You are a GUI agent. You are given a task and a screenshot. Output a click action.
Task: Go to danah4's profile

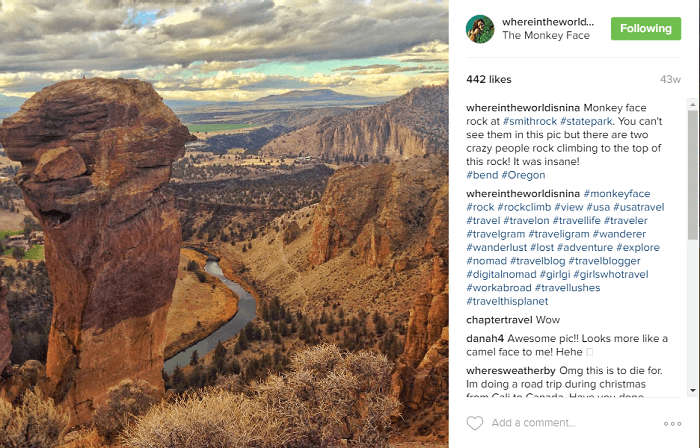[485, 338]
